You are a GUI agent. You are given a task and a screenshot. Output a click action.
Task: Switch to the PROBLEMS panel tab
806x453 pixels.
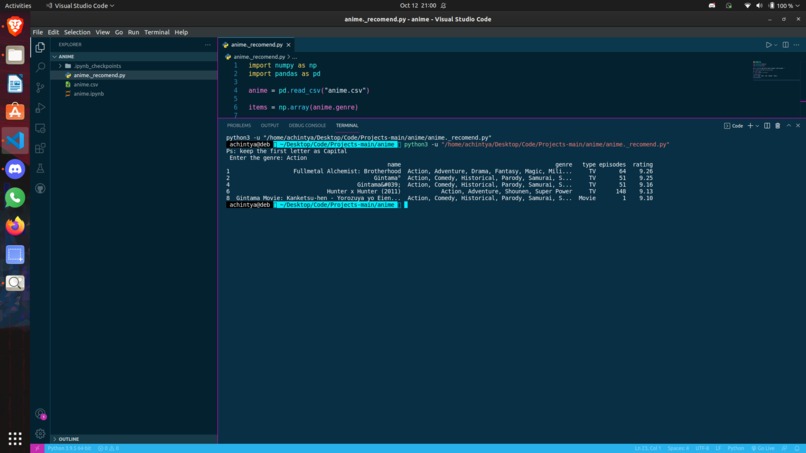pyautogui.click(x=239, y=125)
